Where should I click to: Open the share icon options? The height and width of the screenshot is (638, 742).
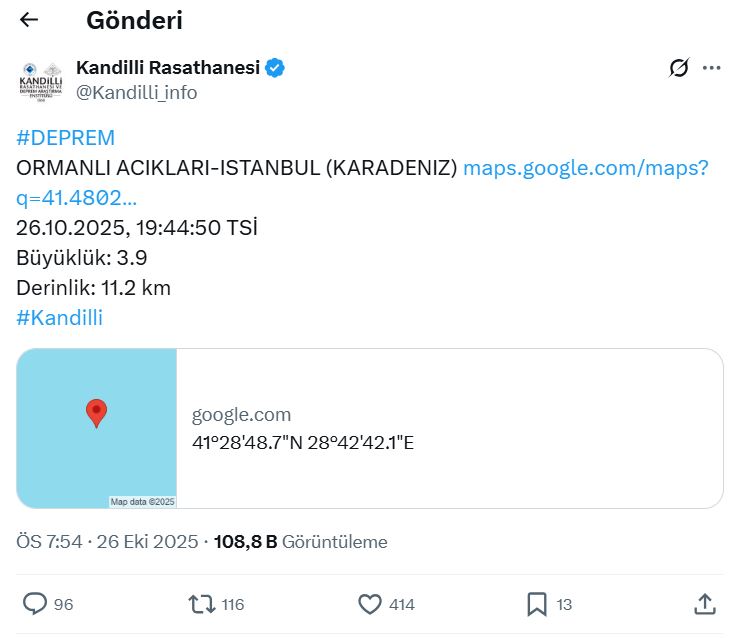click(x=704, y=604)
